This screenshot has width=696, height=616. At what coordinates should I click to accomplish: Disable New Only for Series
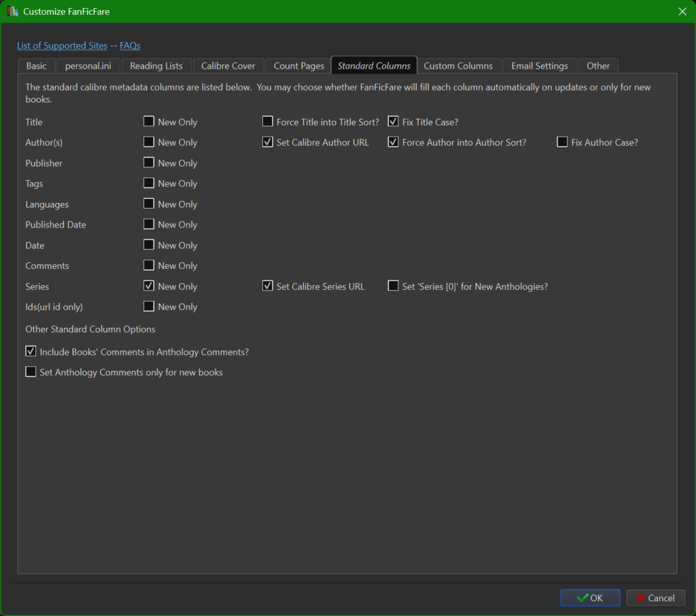click(148, 286)
